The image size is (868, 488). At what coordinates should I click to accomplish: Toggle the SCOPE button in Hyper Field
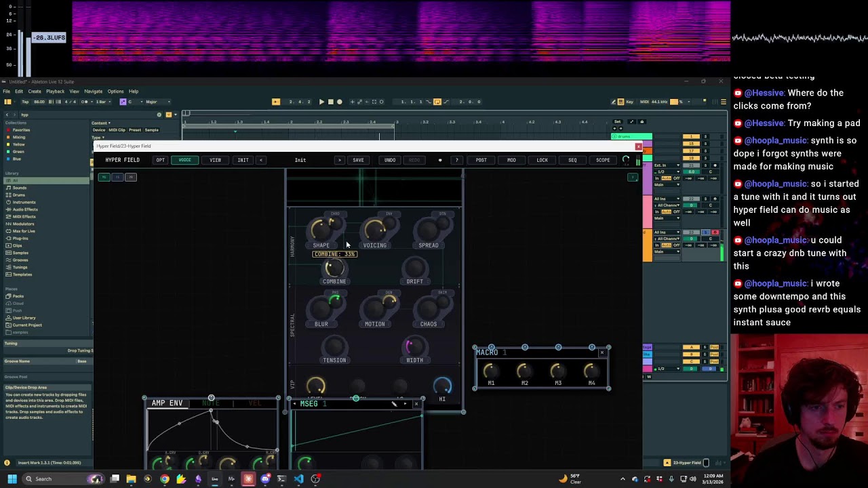click(x=603, y=160)
